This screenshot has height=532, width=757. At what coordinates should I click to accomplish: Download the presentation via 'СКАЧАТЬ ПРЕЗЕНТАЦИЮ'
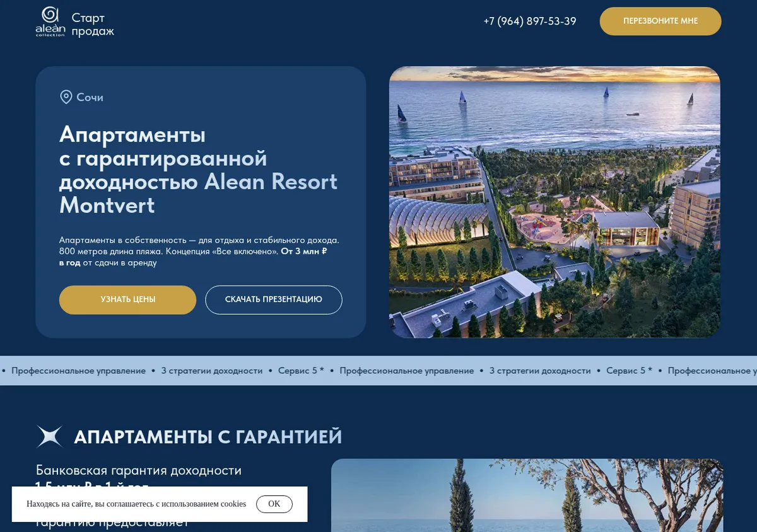[x=274, y=300]
